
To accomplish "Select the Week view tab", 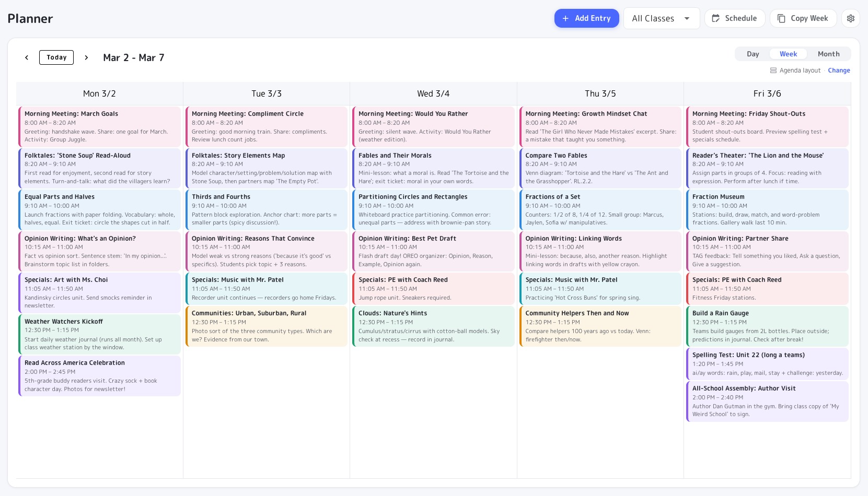I will coord(788,54).
